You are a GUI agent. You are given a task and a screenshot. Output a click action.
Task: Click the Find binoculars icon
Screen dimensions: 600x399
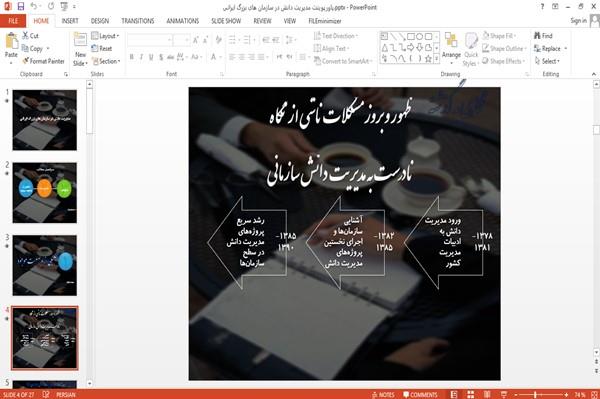click(x=537, y=36)
